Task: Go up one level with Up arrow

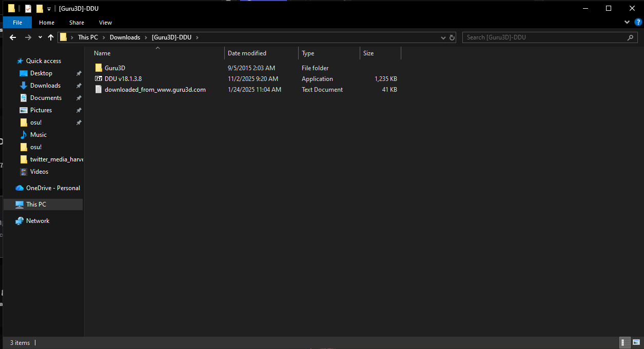Action: [x=50, y=37]
